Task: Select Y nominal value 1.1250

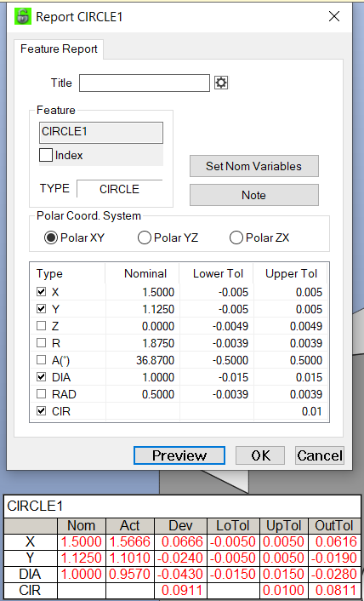Action: click(158, 309)
